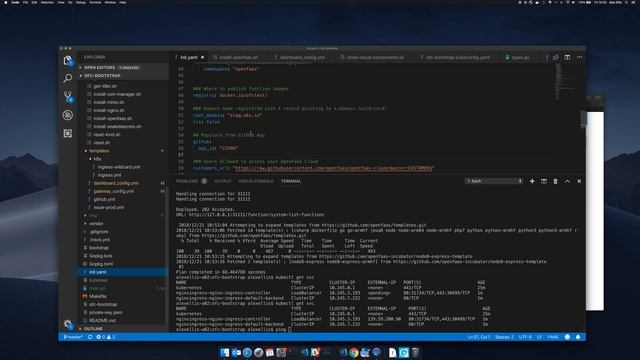Open issuer-prod.yml in the explorer

pyautogui.click(x=109, y=207)
